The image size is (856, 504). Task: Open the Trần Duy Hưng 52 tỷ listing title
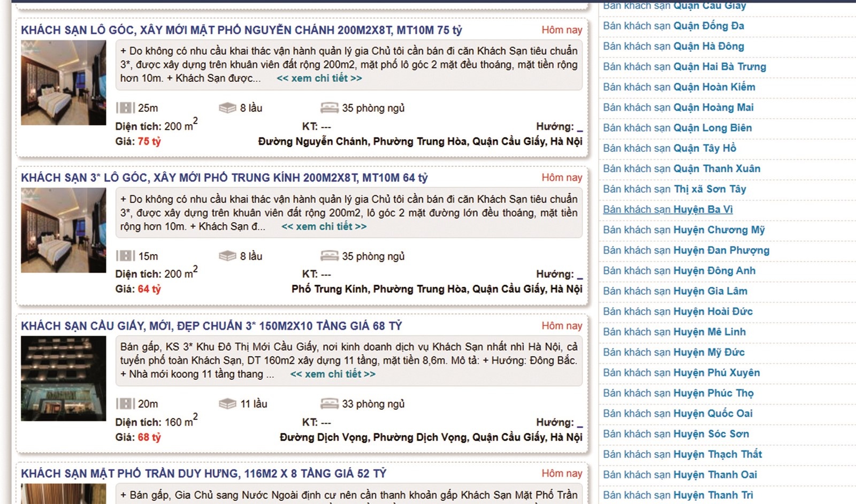coord(203,474)
